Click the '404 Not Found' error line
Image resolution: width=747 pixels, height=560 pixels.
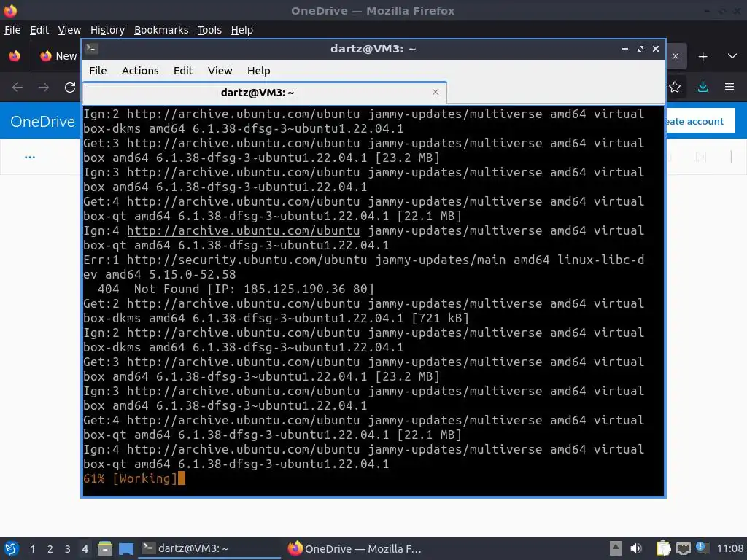[x=236, y=289]
